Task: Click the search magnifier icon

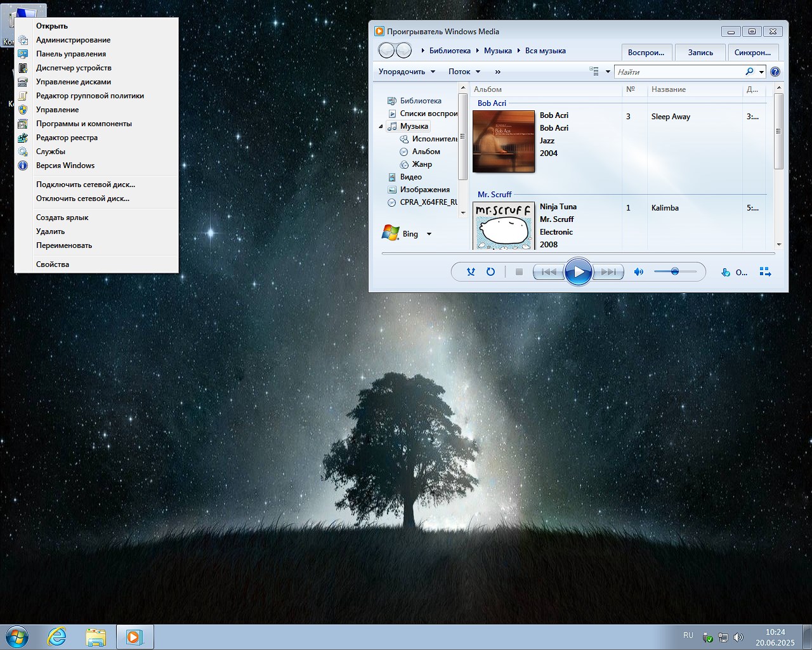Action: click(749, 72)
